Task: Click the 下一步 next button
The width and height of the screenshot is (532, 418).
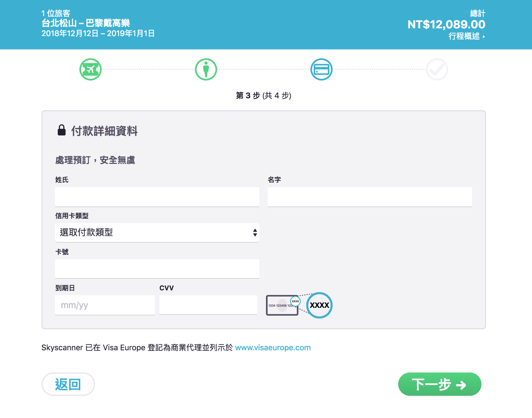Action: [x=440, y=384]
